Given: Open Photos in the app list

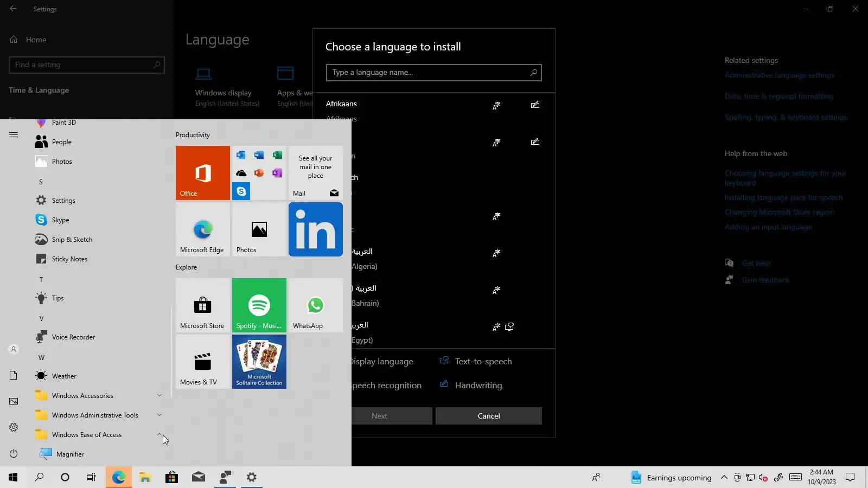Looking at the screenshot, I should pyautogui.click(x=98, y=162).
